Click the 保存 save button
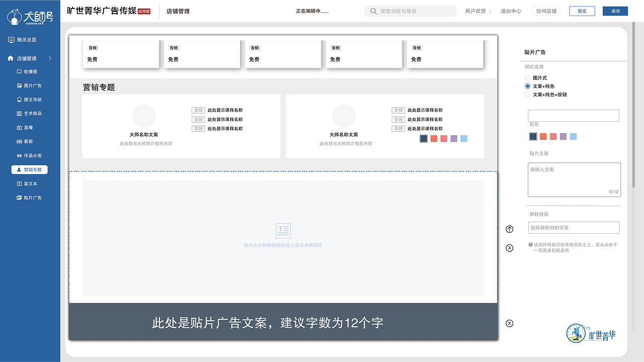Viewport: 644px width, 362px height. (615, 11)
